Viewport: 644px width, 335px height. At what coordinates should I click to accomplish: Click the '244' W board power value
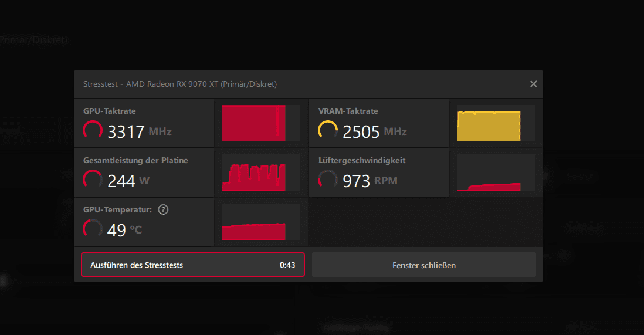coord(121,181)
